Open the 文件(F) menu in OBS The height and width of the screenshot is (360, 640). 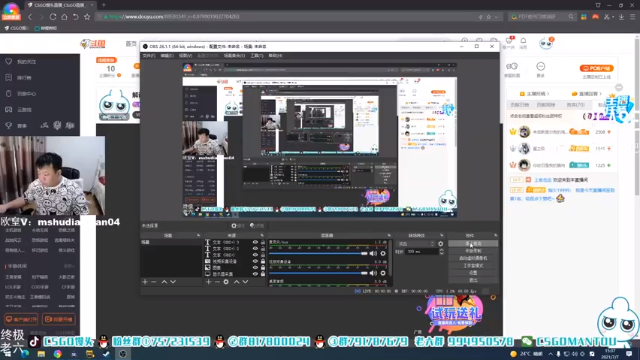click(x=149, y=56)
